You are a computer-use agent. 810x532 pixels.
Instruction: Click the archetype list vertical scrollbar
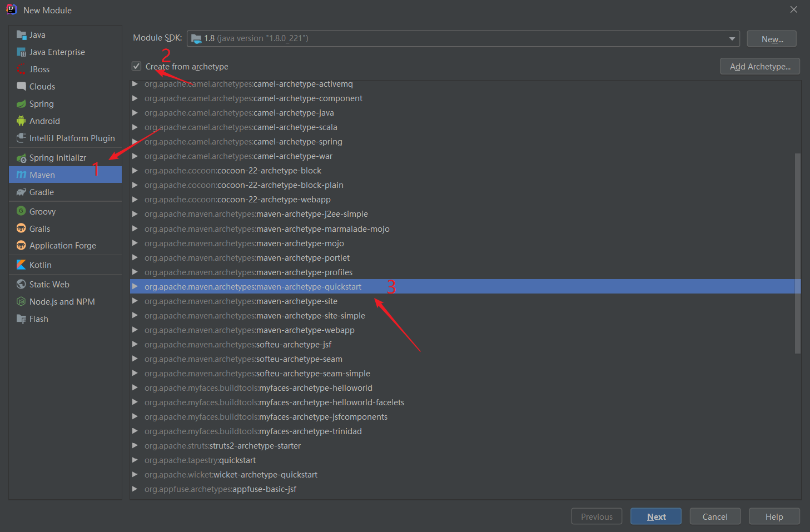coord(798,253)
